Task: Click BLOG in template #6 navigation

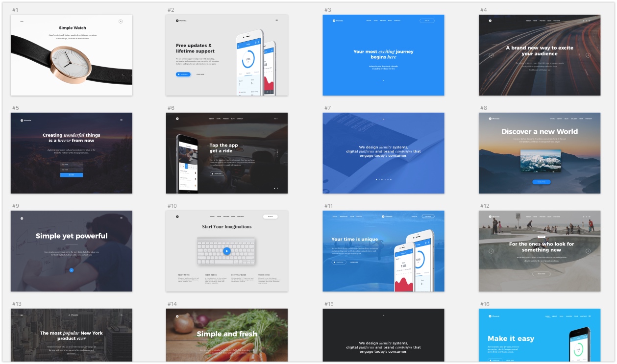Action: pos(233,119)
